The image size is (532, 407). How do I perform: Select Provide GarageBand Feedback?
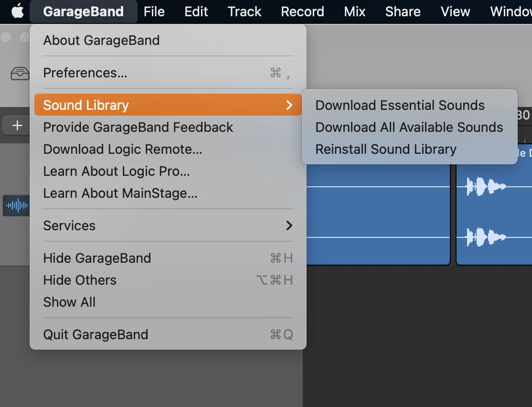(x=168, y=127)
